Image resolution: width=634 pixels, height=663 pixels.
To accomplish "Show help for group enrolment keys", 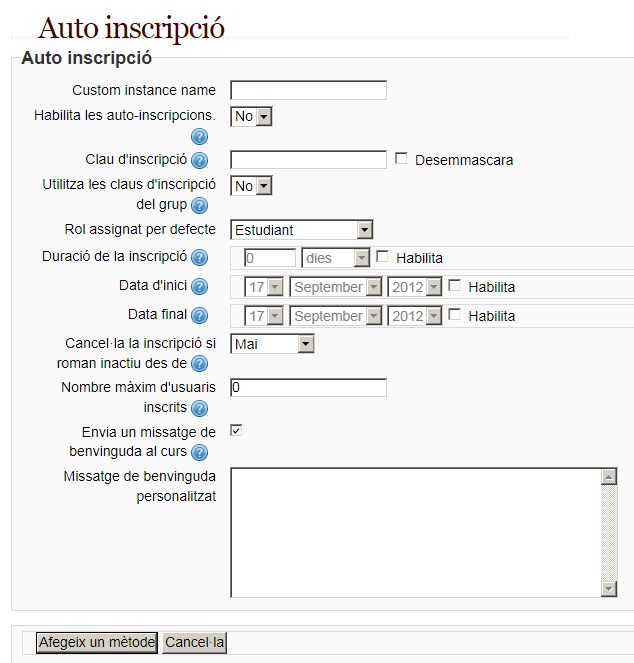I will click(199, 205).
